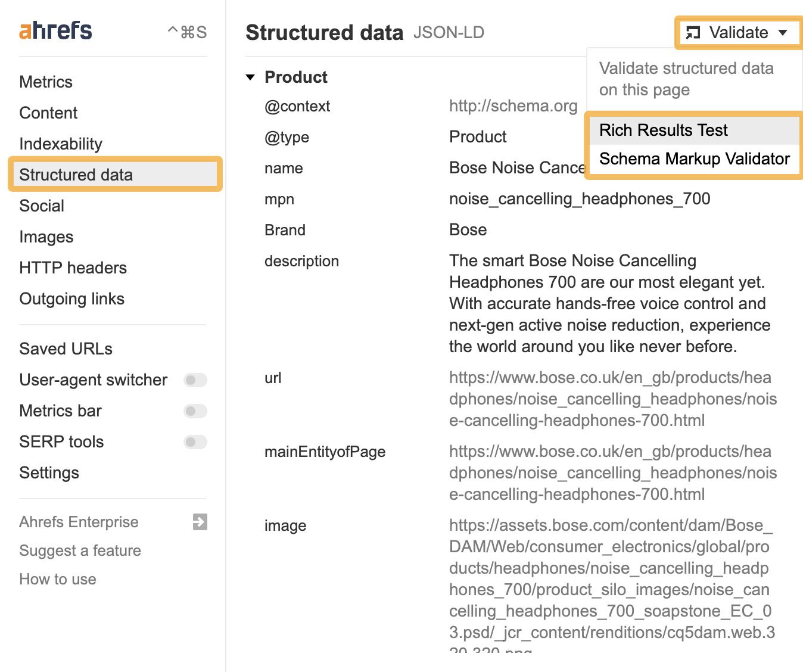View the Images panel
Screen dimensions: 803x672
46,237
